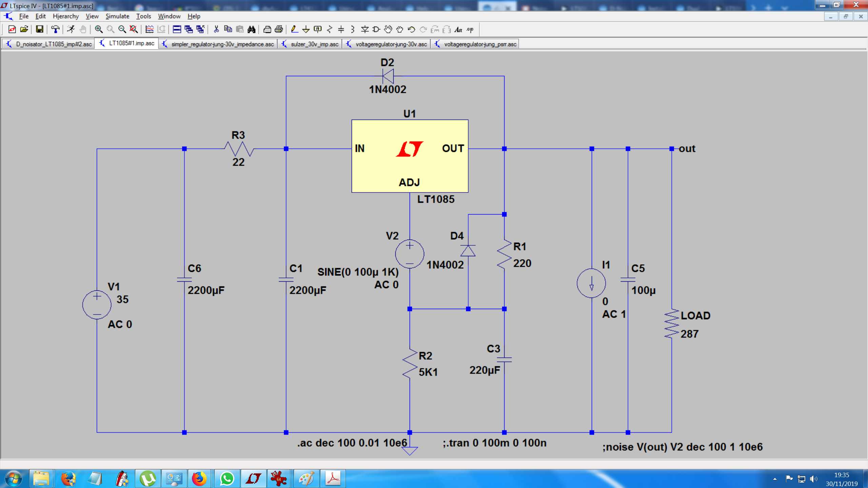Click the taskbar volume speaker icon
Viewport: 868px width, 488px height.
(813, 479)
